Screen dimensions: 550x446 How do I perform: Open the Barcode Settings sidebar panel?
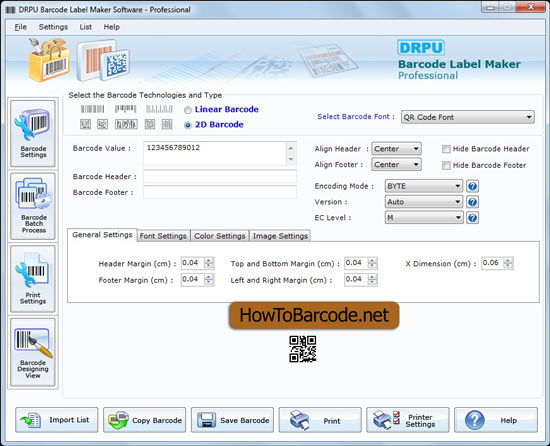tap(33, 134)
